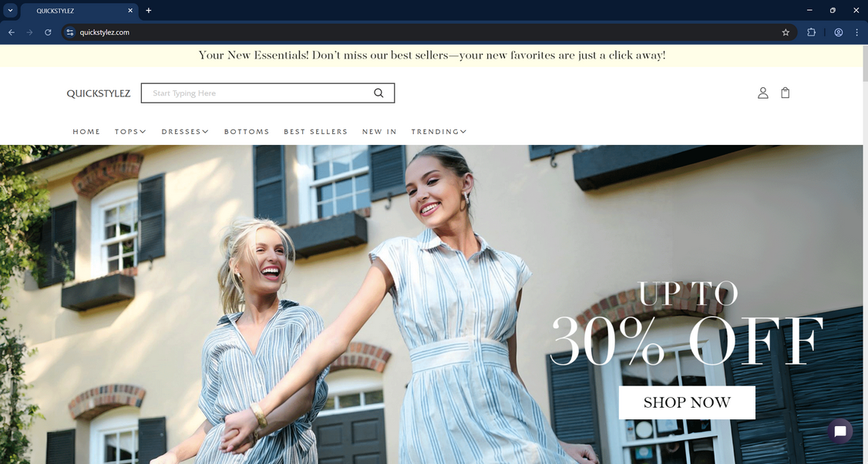Open browser extensions puzzle icon
This screenshot has width=868, height=464.
[812, 32]
